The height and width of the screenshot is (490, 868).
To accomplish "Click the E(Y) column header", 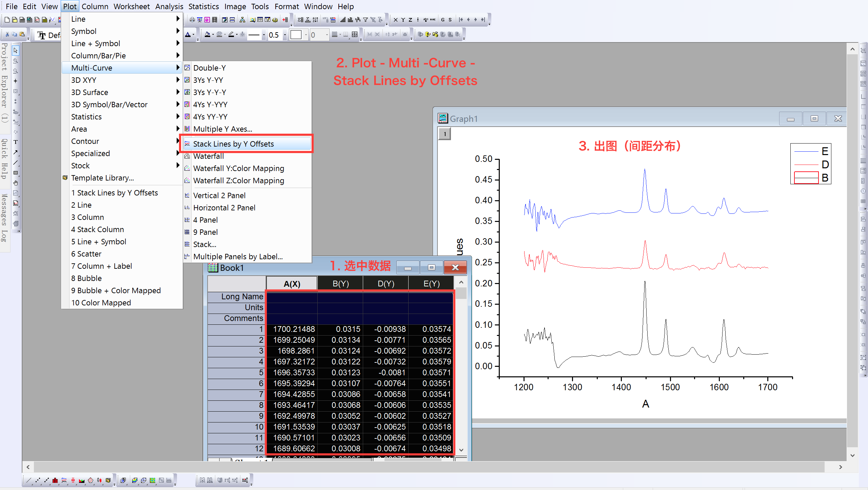I will (x=431, y=284).
